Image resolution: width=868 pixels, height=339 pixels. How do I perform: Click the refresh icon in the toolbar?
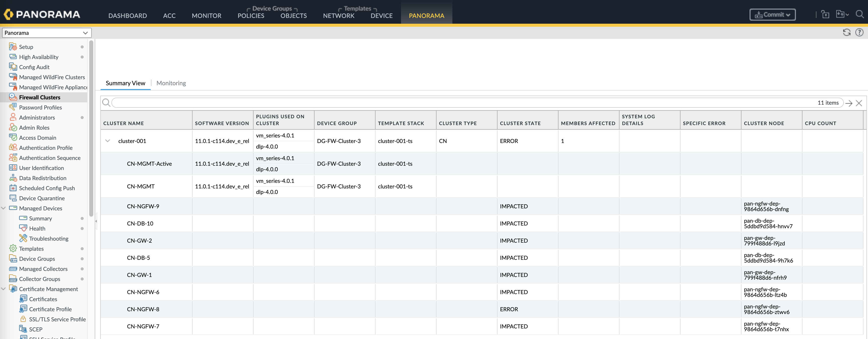click(846, 32)
